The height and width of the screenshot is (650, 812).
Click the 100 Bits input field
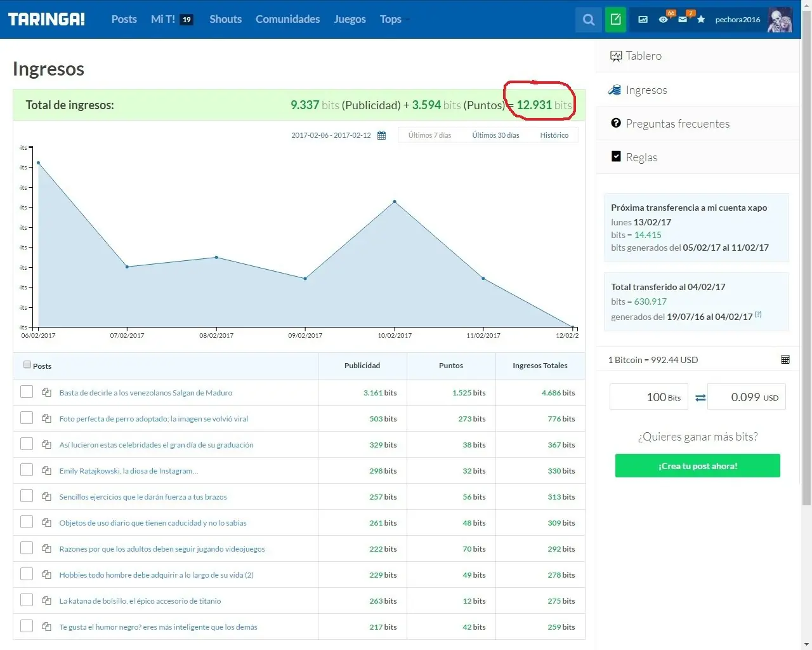(648, 397)
